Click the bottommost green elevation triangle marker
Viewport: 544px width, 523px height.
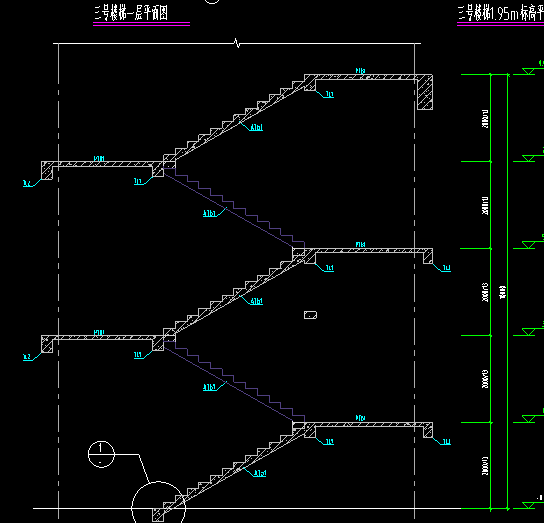click(x=529, y=505)
